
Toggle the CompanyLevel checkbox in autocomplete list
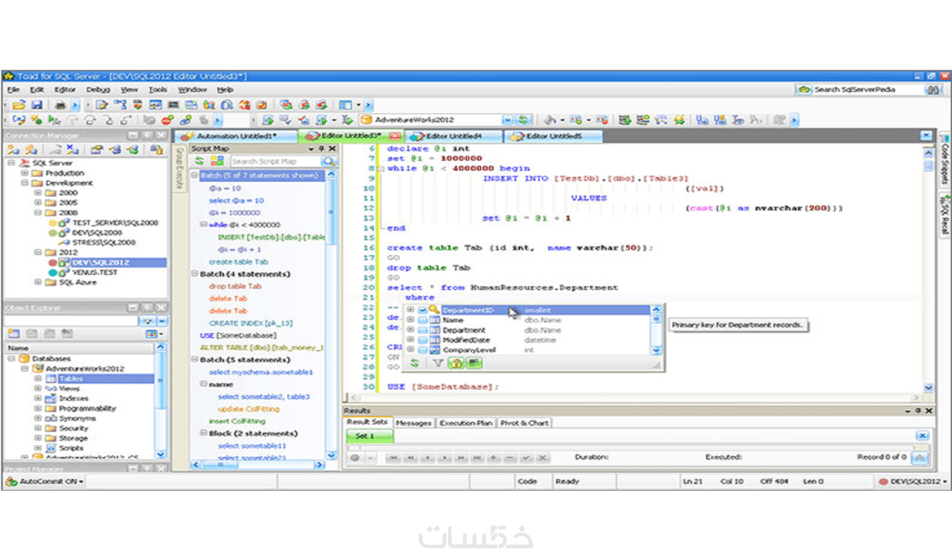tap(423, 350)
